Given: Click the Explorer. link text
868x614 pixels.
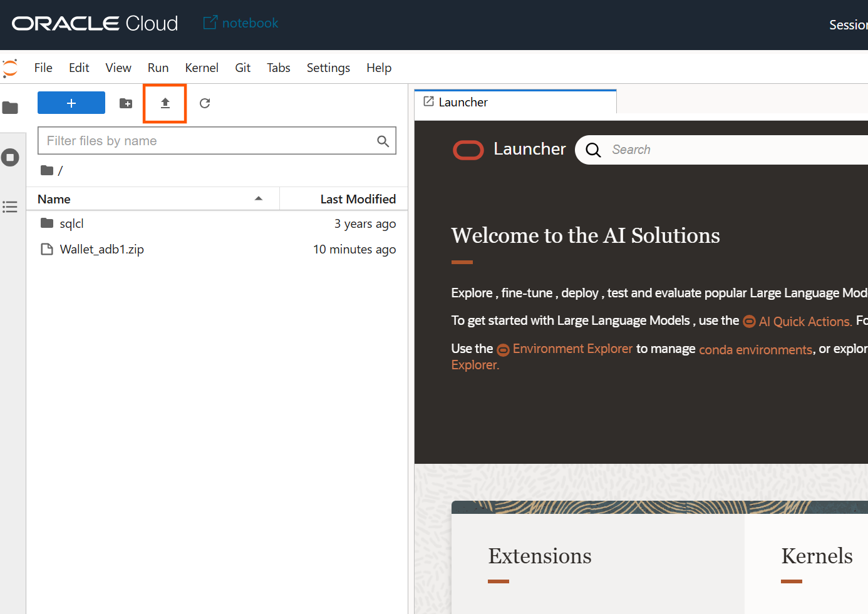Looking at the screenshot, I should point(475,365).
